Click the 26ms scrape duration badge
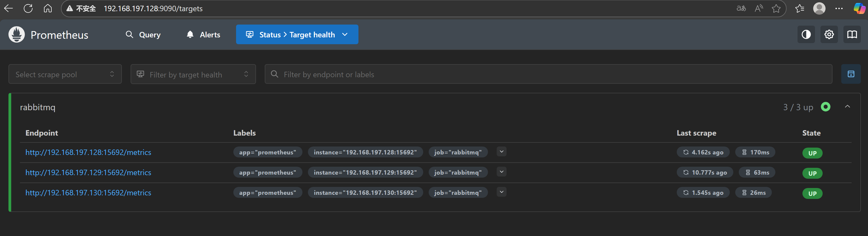This screenshot has height=236, width=868. click(x=754, y=193)
